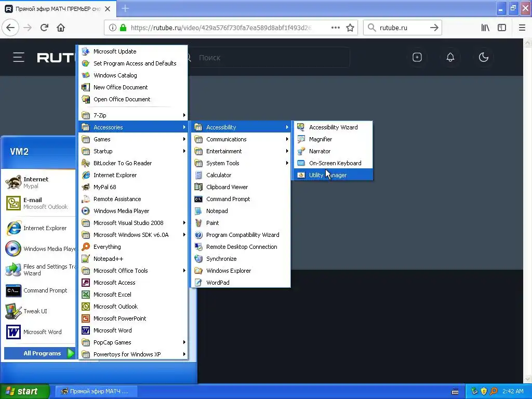Open the browser library icon
The width and height of the screenshot is (532, 399).
pos(485,28)
